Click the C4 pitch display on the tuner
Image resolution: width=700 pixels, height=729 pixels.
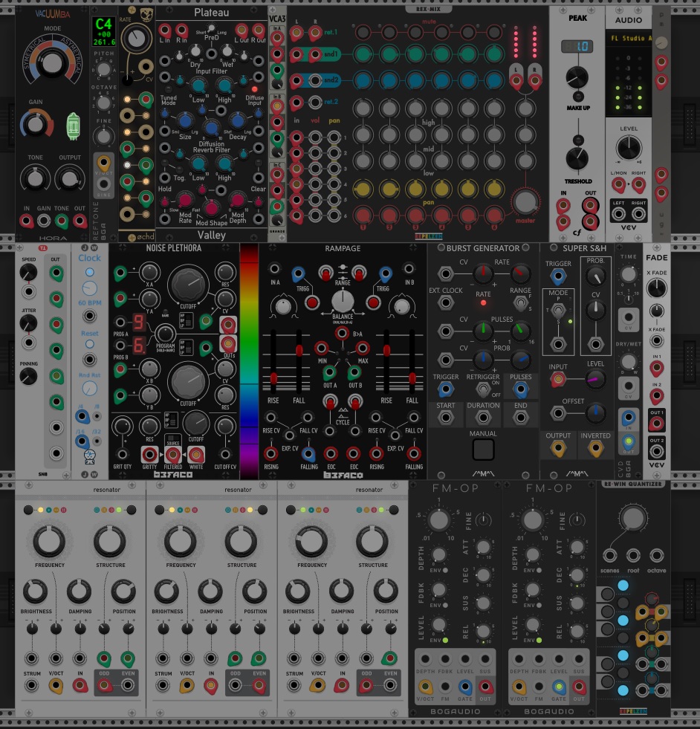tap(104, 32)
